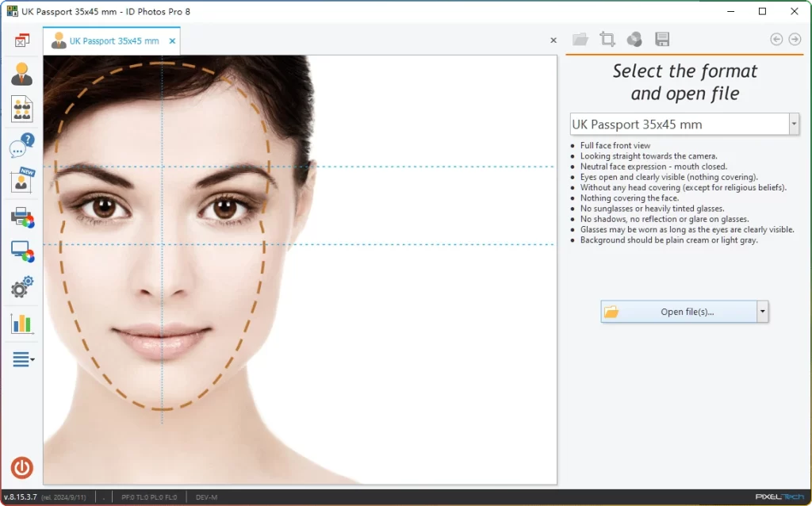The height and width of the screenshot is (506, 812).
Task: Open the settings gears icon
Action: (21, 287)
